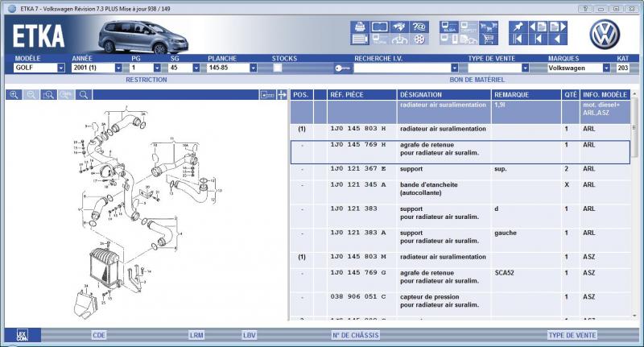The height and width of the screenshot is (347, 644).
Task: Click TYPE DE VENTE in bottom bar
Action: click(572, 335)
